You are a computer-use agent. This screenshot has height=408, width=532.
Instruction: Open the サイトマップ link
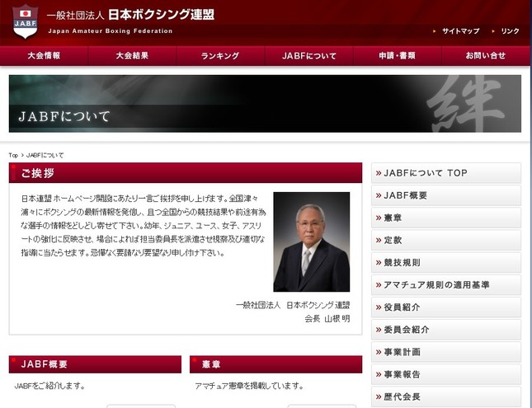click(x=460, y=31)
